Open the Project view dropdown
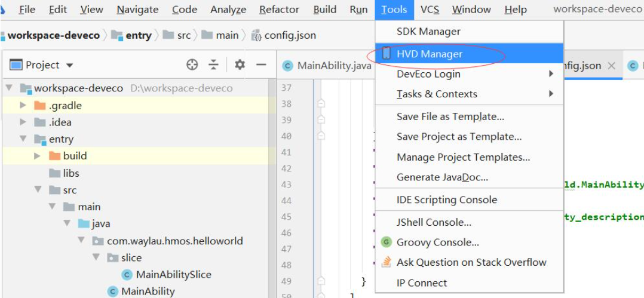This screenshot has width=644, height=298. [x=69, y=65]
